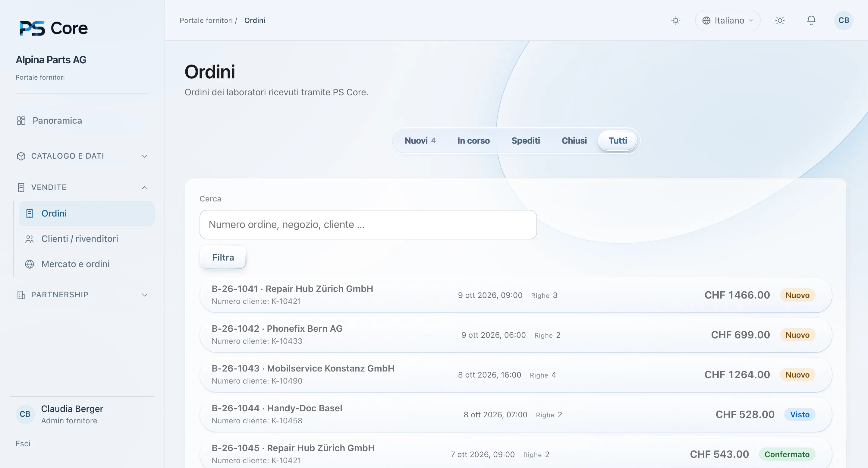The height and width of the screenshot is (468, 868).
Task: Click the CB avatar beside Claudia Berger
Action: [x=25, y=414]
